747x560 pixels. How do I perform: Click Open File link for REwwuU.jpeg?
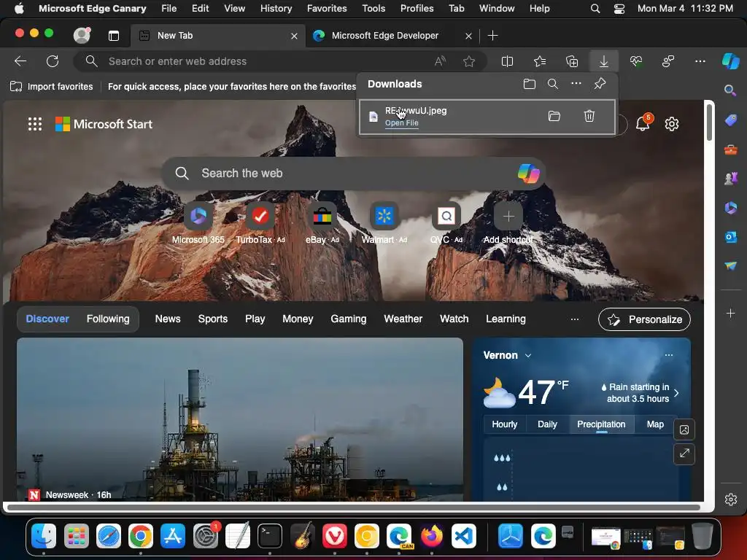(x=402, y=122)
